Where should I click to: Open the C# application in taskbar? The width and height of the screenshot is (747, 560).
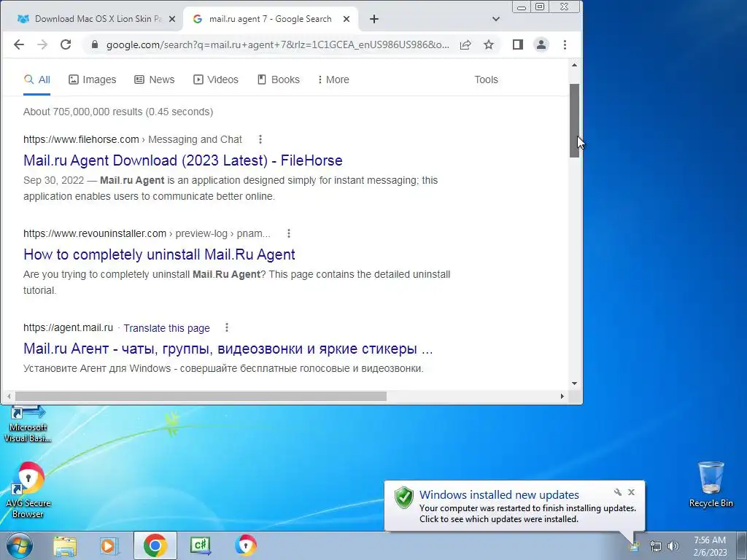[x=201, y=545]
